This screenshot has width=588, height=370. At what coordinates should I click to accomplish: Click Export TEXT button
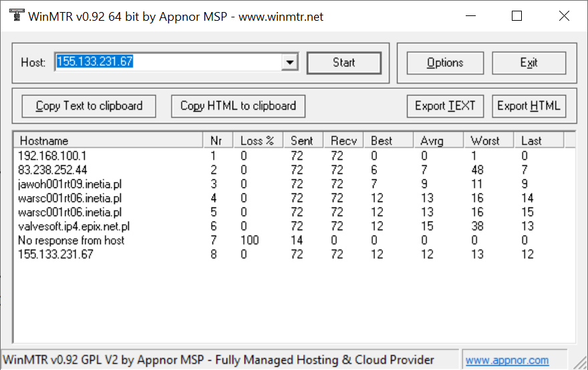pos(445,106)
